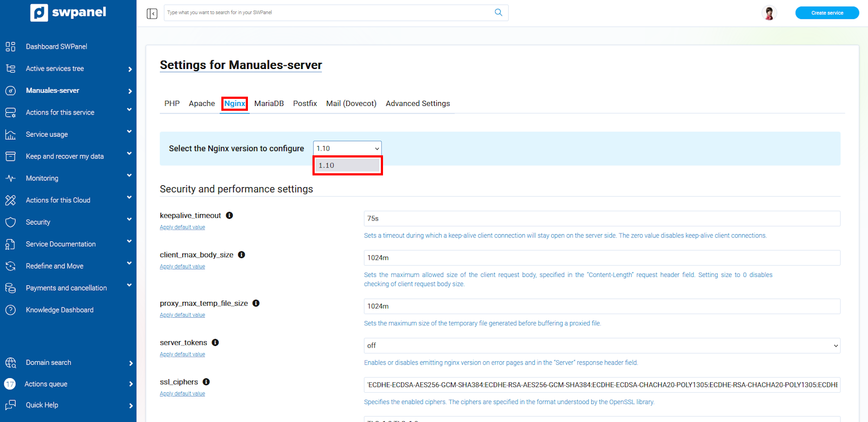Show the client_max_body_size info tooltip icon

click(x=241, y=255)
